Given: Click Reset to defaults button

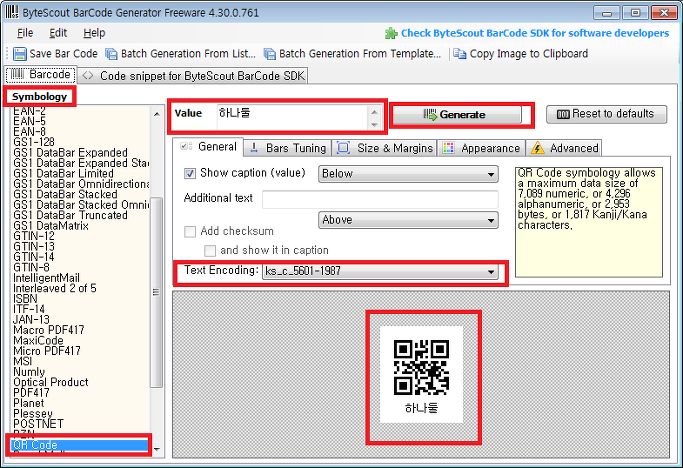Looking at the screenshot, I should [x=606, y=114].
